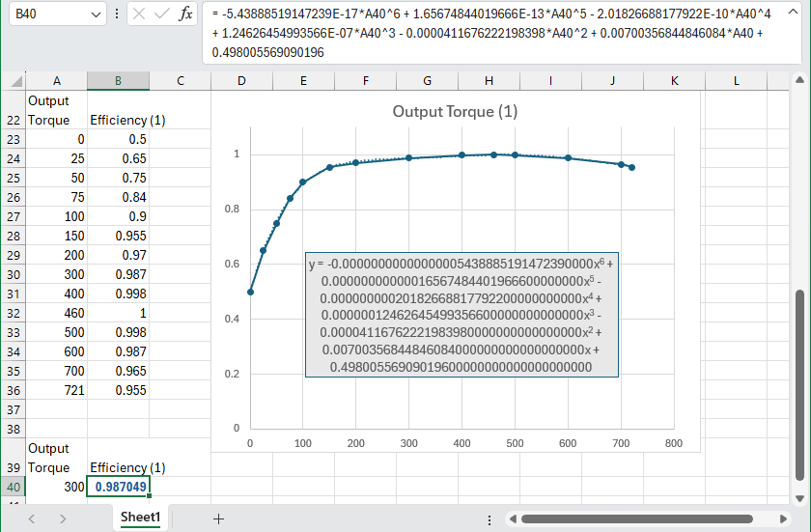Click the horizontal scrollbar right arrow

tap(785, 518)
